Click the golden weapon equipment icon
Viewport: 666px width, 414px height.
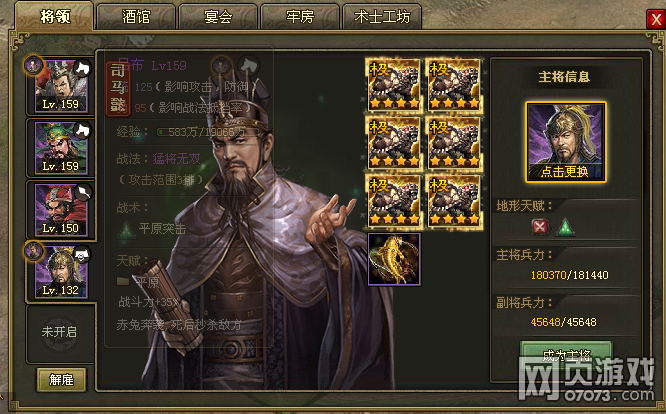(394, 259)
